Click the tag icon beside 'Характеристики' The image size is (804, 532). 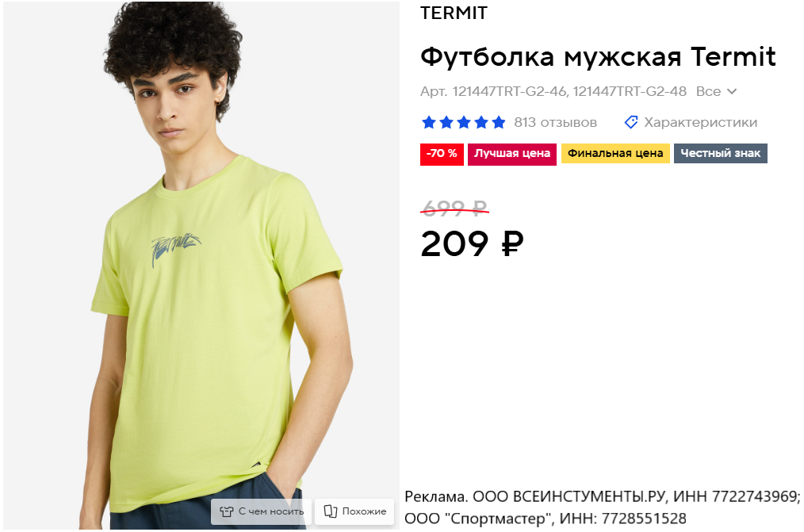click(x=631, y=122)
